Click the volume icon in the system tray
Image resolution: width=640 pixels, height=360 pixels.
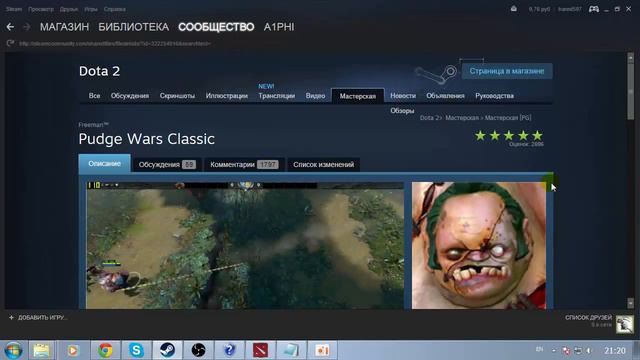coord(589,351)
